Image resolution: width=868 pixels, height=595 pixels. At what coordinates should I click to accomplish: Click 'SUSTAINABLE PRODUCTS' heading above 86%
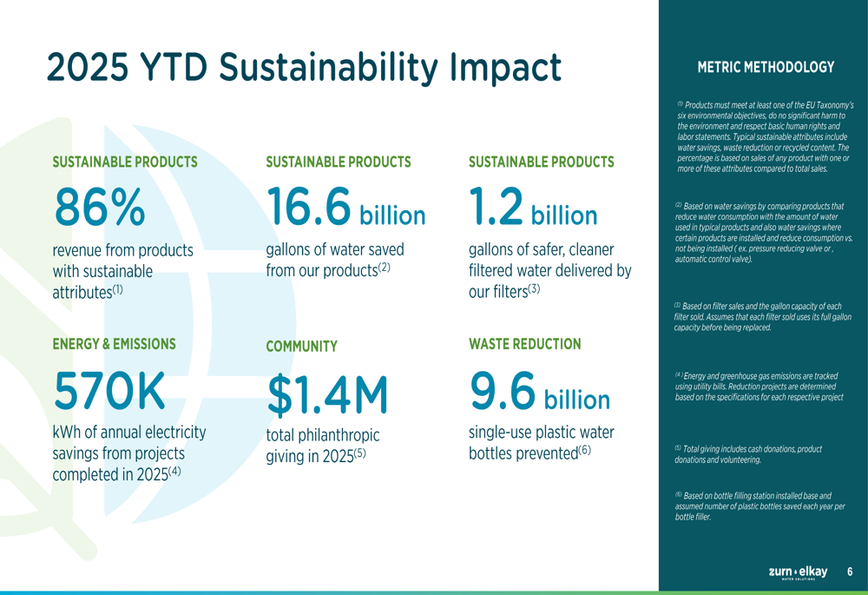pos(125,162)
